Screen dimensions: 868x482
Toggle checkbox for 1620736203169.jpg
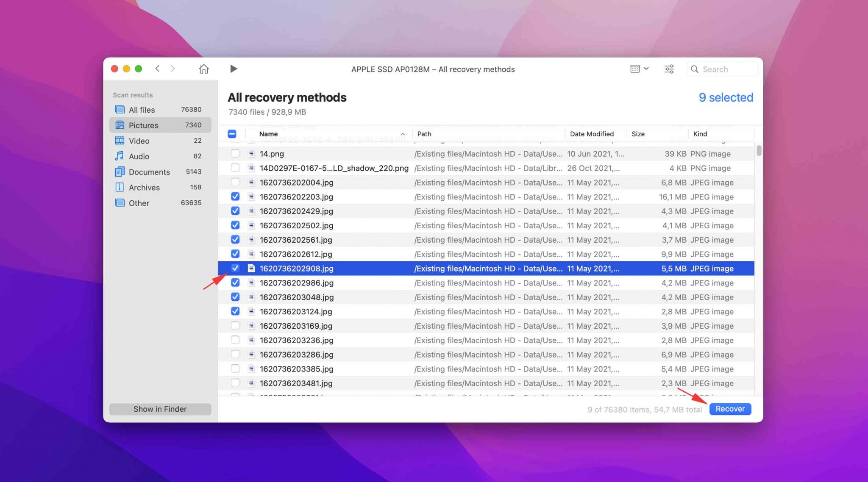click(235, 325)
